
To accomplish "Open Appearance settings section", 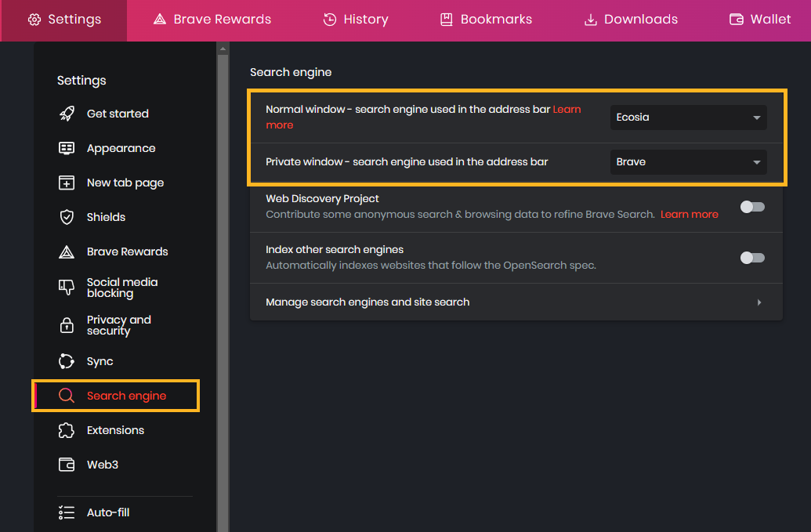I will point(121,148).
